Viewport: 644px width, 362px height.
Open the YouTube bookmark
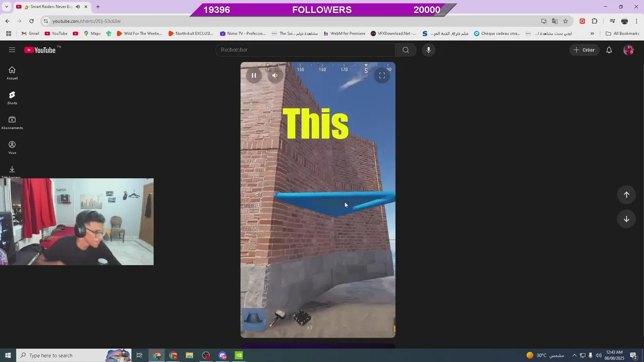pos(56,34)
